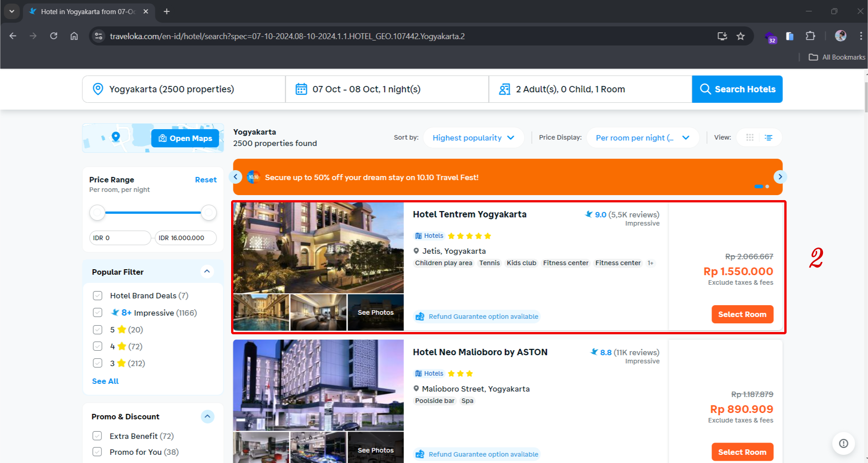Click the page vertical scrollbar
Screen dimensions: 868x463
(x=866, y=98)
